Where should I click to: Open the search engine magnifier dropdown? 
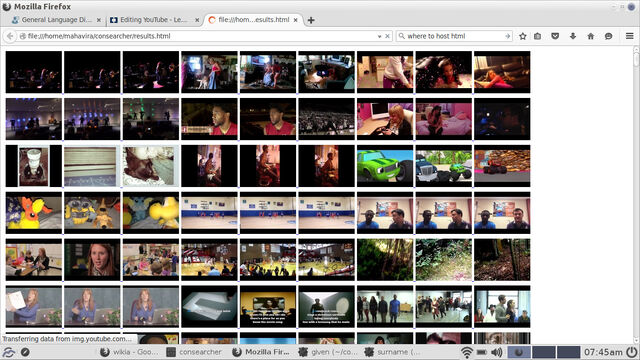pyautogui.click(x=402, y=36)
